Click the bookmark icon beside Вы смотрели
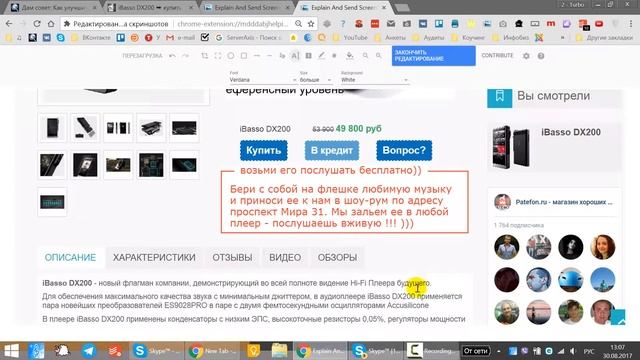640x360 pixels. [x=500, y=97]
